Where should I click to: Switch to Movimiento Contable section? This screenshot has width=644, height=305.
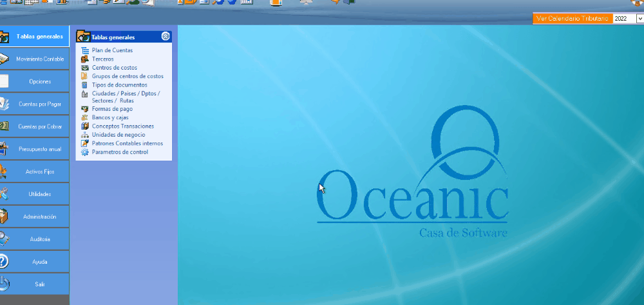[x=35, y=59]
